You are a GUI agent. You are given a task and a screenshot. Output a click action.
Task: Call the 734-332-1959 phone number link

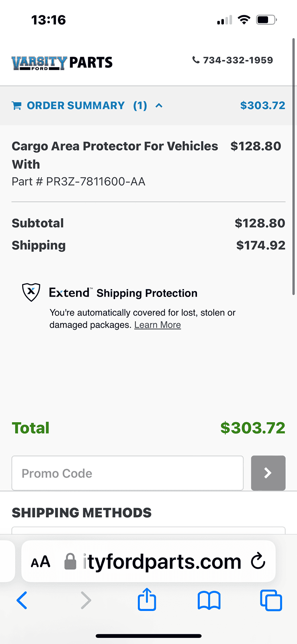click(238, 60)
